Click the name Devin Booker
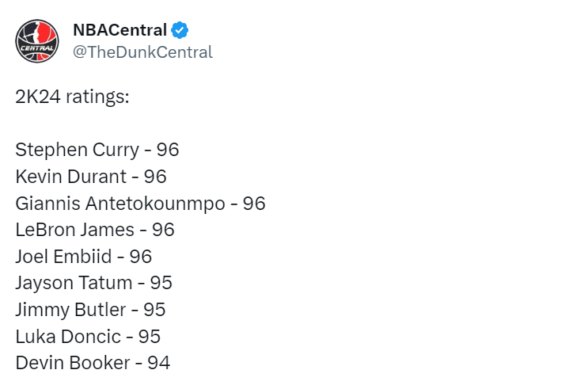The height and width of the screenshot is (389, 588). pyautogui.click(x=73, y=363)
